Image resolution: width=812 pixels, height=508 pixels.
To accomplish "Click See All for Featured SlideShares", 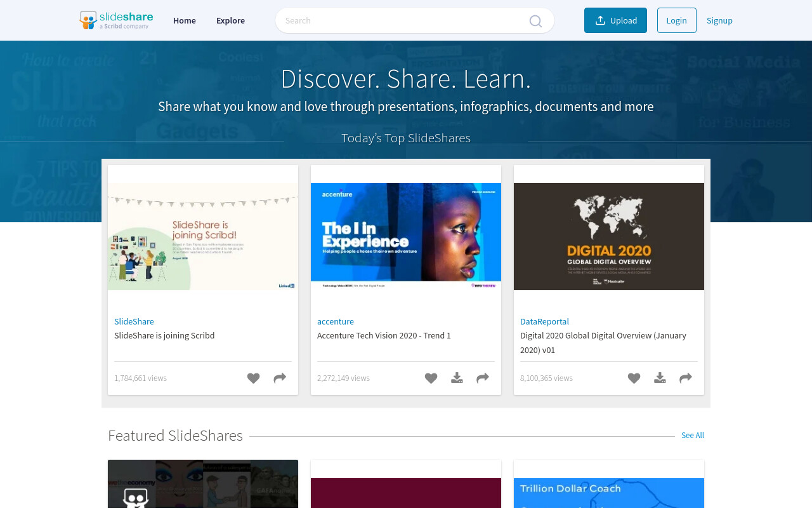I will click(x=693, y=435).
